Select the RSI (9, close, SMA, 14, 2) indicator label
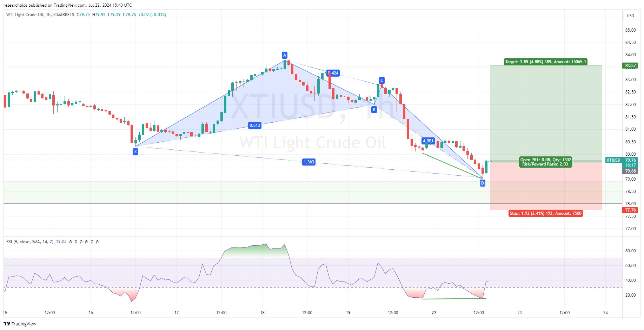The height and width of the screenshot is (330, 644). point(30,242)
